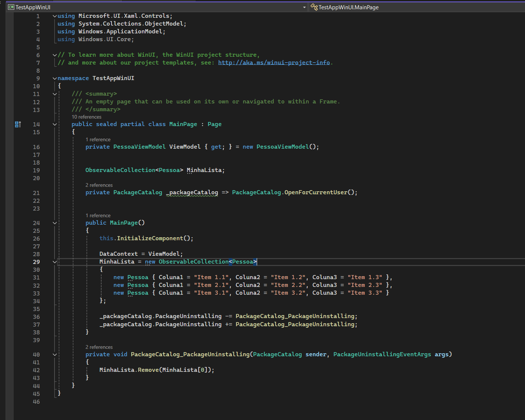The height and width of the screenshot is (420, 525).
Task: Collapse the MainPage constructor at line 24
Action: point(55,223)
